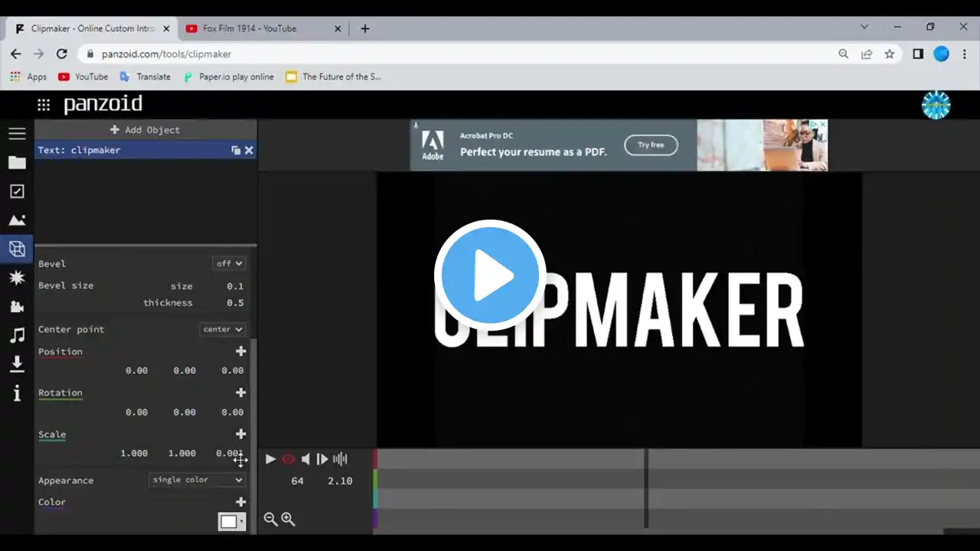Zoom in the timeline
Viewport: 980px width, 551px height.
pyautogui.click(x=288, y=520)
